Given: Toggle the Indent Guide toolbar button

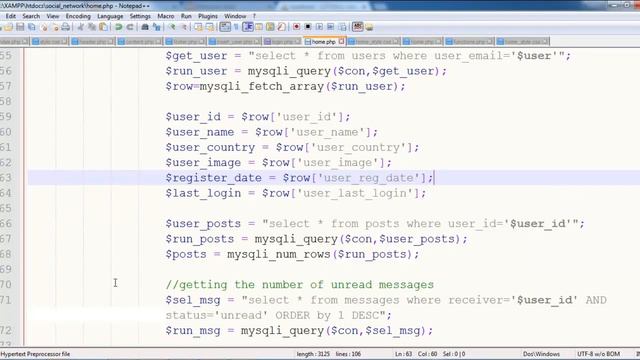Looking at the screenshot, I should click(248, 27).
